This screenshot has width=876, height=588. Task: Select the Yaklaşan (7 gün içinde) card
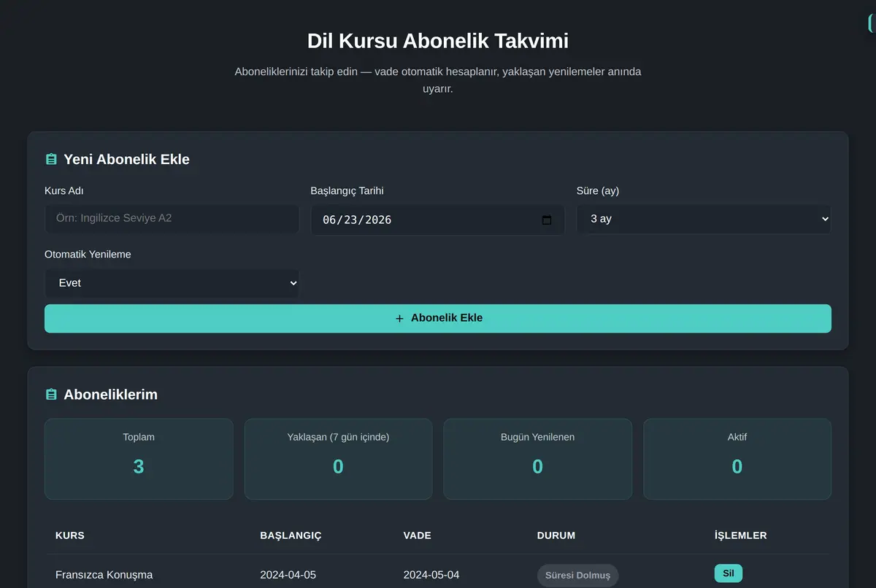coord(338,459)
